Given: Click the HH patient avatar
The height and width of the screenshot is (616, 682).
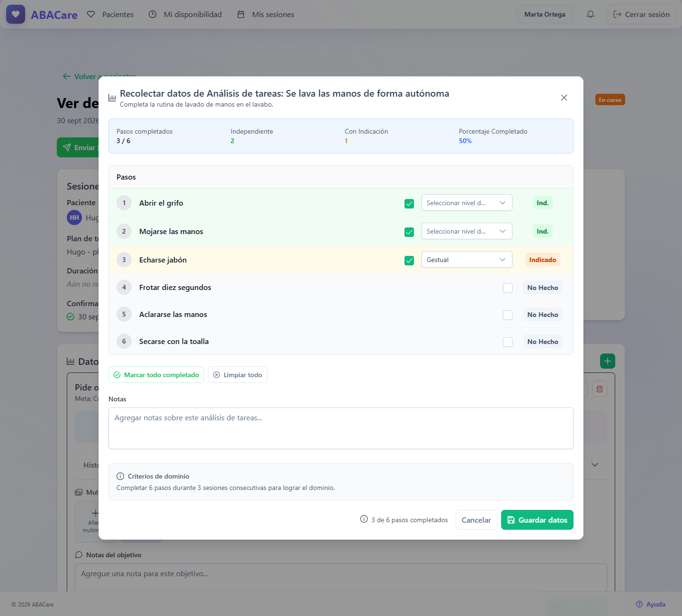Looking at the screenshot, I should coord(74,217).
